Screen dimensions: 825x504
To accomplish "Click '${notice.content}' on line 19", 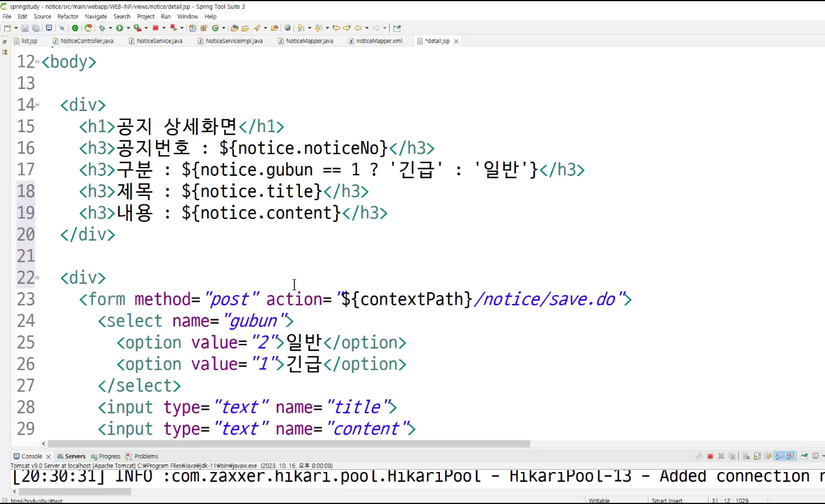I will coord(262,212).
